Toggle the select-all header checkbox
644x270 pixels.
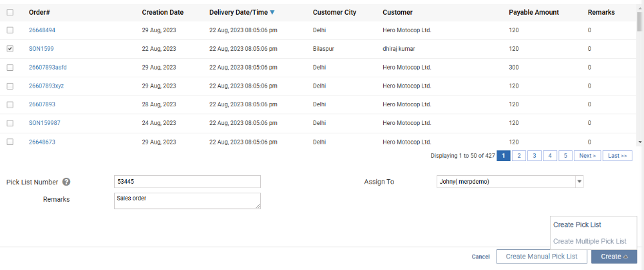(10, 12)
